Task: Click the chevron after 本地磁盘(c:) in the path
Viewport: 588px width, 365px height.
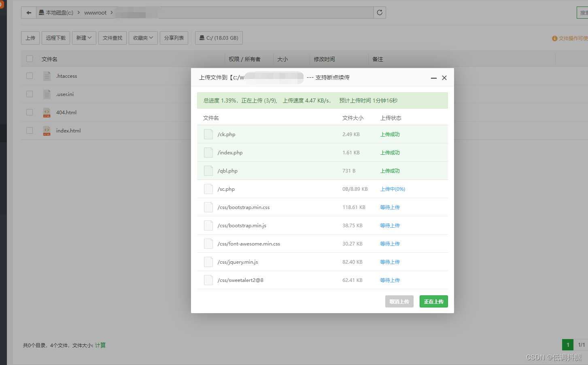Action: coord(79,13)
